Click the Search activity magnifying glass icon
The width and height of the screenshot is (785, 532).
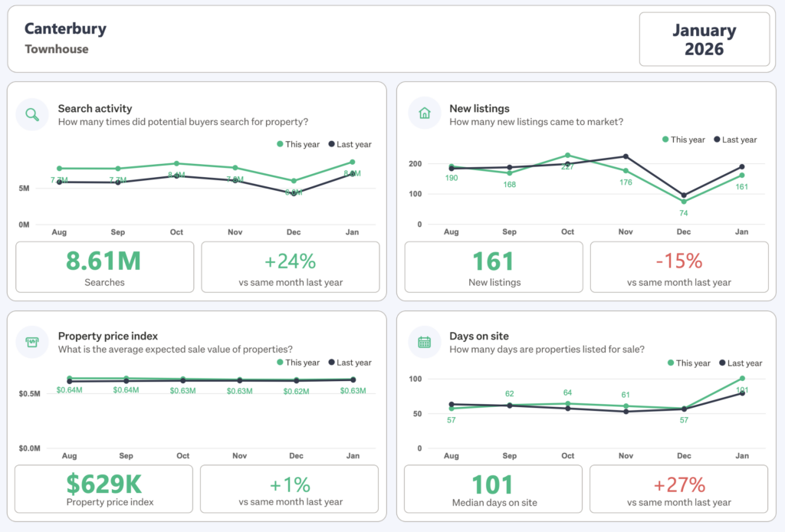(31, 113)
